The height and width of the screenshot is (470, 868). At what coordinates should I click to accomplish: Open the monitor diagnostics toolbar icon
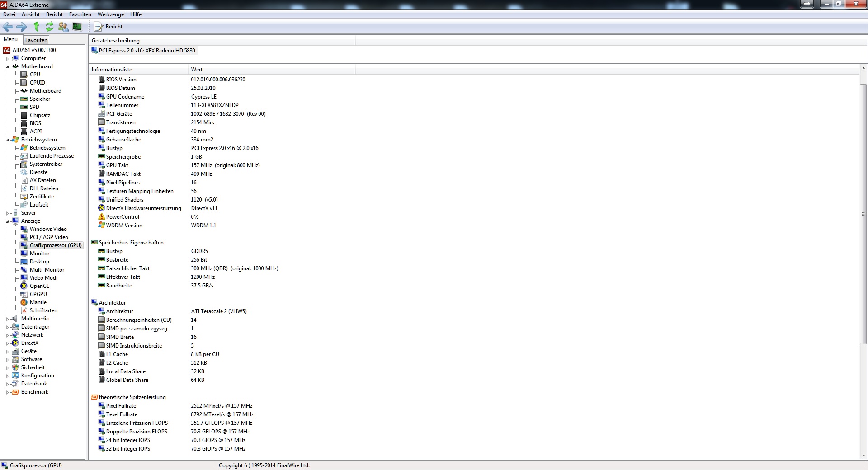[77, 27]
